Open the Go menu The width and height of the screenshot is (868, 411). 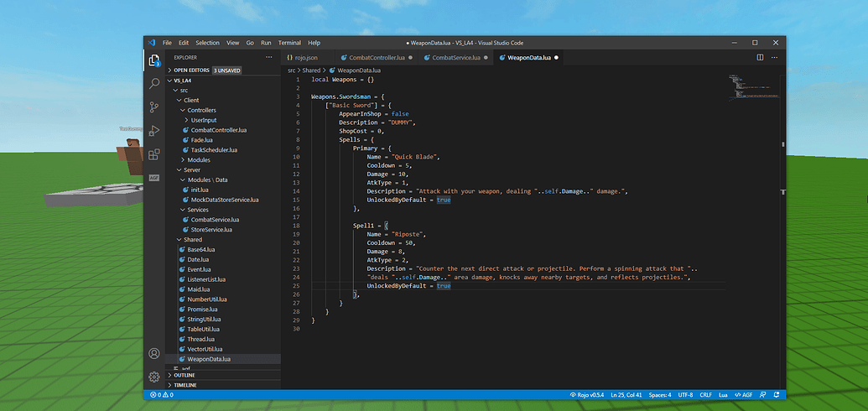[250, 43]
